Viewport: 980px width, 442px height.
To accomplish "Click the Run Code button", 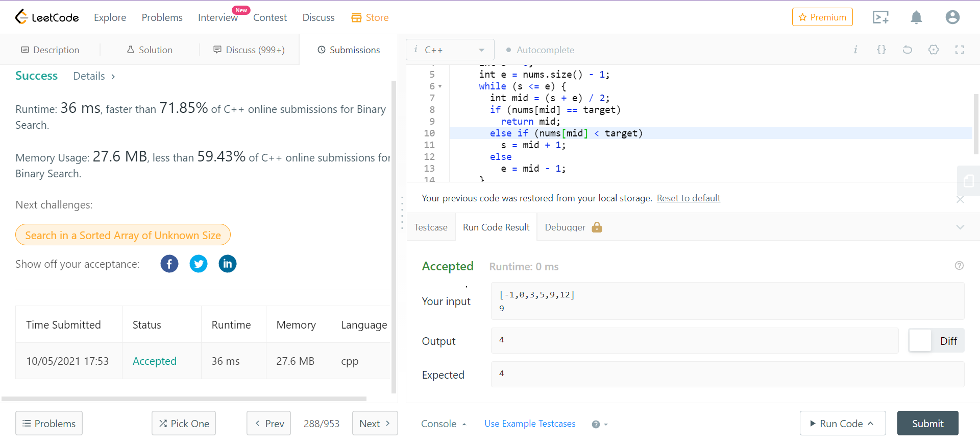I will [843, 423].
